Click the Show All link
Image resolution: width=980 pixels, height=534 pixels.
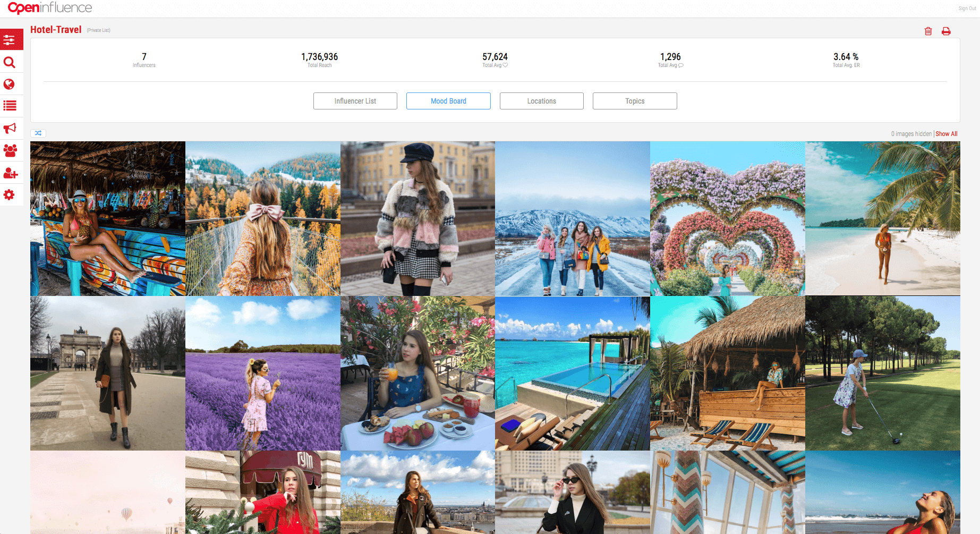point(947,134)
